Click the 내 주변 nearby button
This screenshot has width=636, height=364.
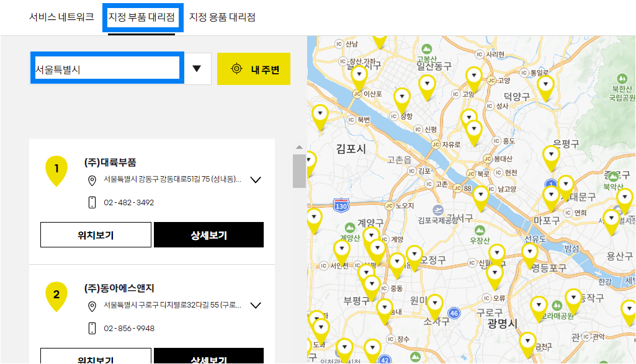(x=254, y=69)
